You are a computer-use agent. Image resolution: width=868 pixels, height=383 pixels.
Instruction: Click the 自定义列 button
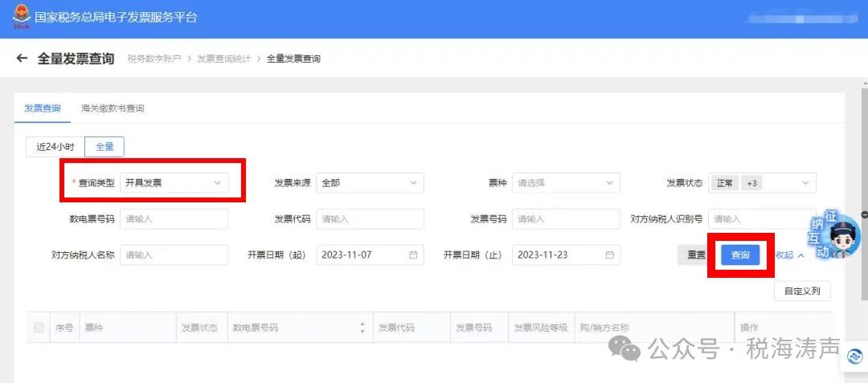[x=802, y=291]
